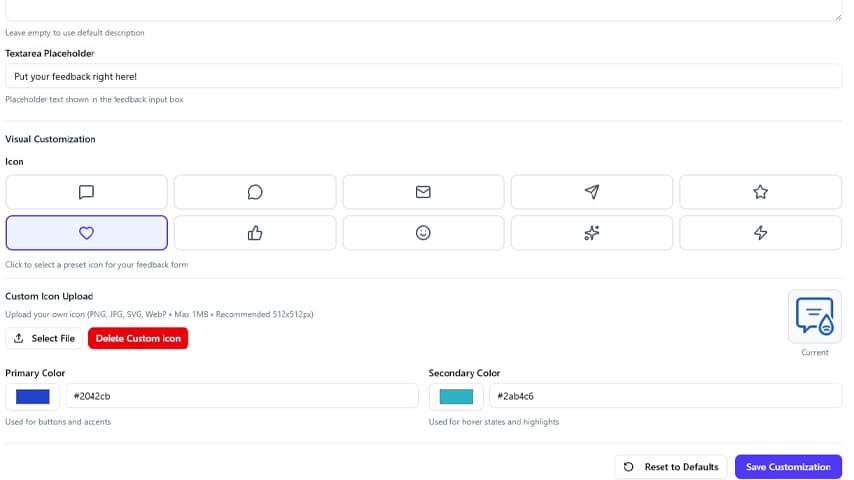Click the Primary Color hex field
Image resolution: width=854 pixels, height=480 pixels.
coord(241,396)
